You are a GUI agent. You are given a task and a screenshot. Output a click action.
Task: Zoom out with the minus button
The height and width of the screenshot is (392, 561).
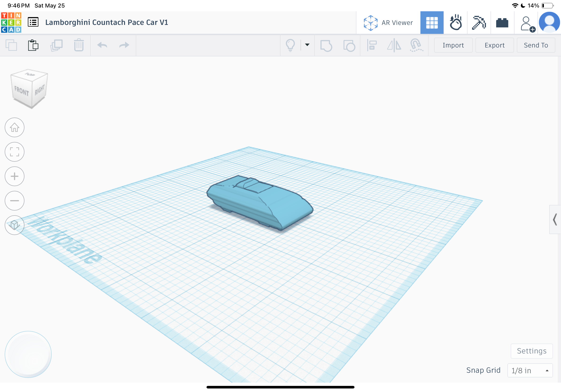pyautogui.click(x=14, y=201)
